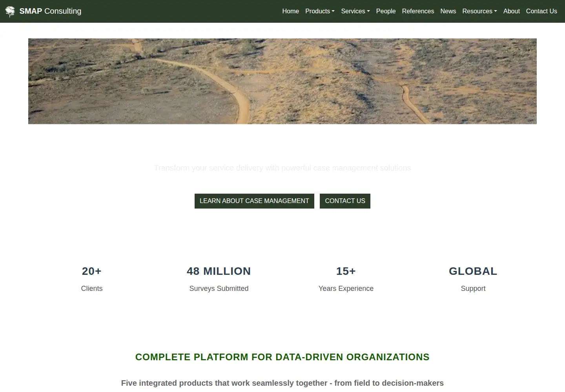Go to the Home page
Screen dimensions: 565x392
[290, 11]
